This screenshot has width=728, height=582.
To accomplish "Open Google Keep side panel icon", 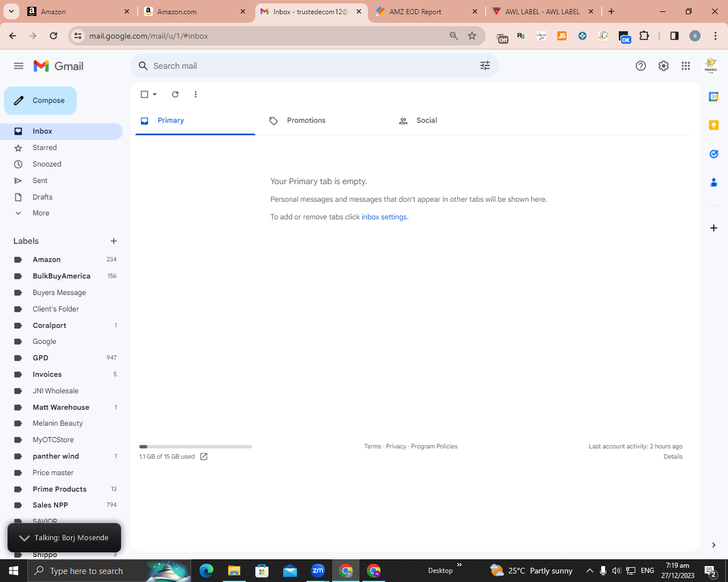I will point(714,125).
